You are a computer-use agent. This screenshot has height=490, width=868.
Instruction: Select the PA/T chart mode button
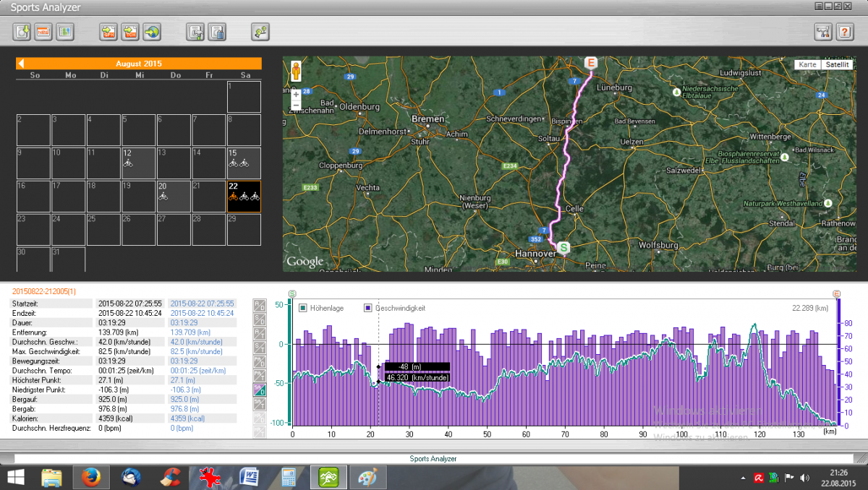click(x=259, y=376)
